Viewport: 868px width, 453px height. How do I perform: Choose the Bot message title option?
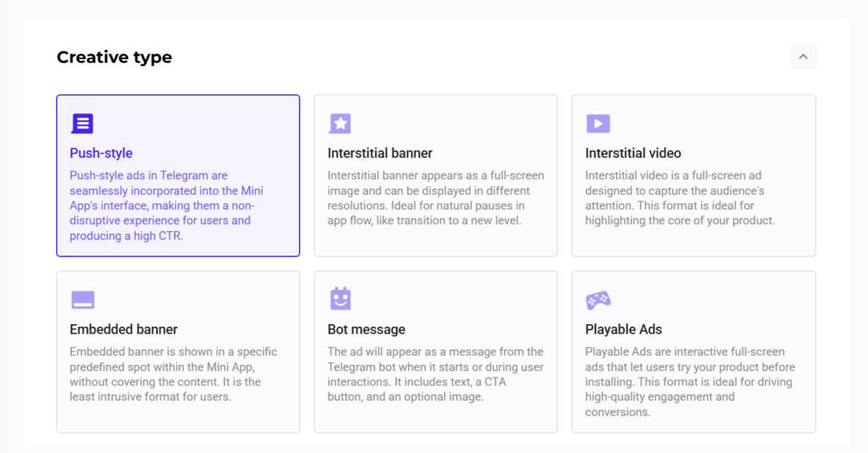(366, 329)
